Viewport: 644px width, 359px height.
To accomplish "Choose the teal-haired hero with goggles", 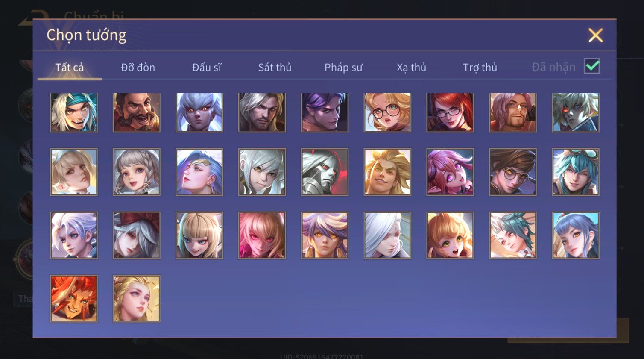I will pos(576,172).
